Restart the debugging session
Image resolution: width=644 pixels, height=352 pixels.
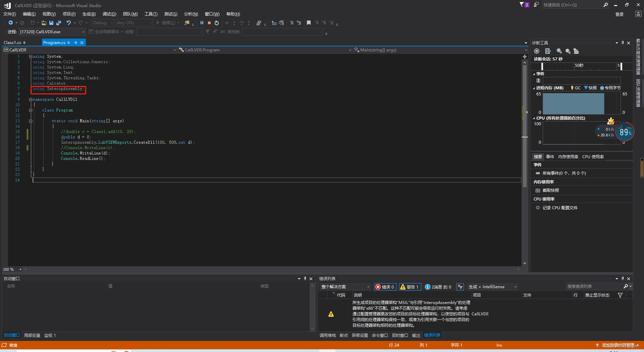pos(217,23)
